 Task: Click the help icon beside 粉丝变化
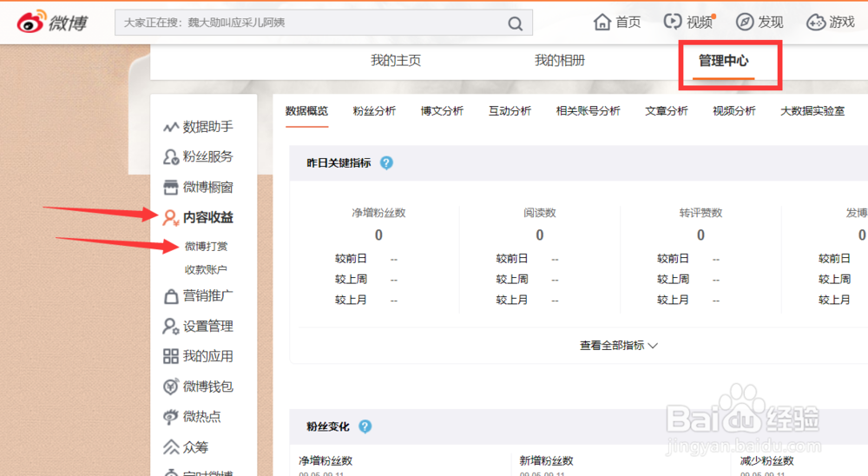coord(365,426)
